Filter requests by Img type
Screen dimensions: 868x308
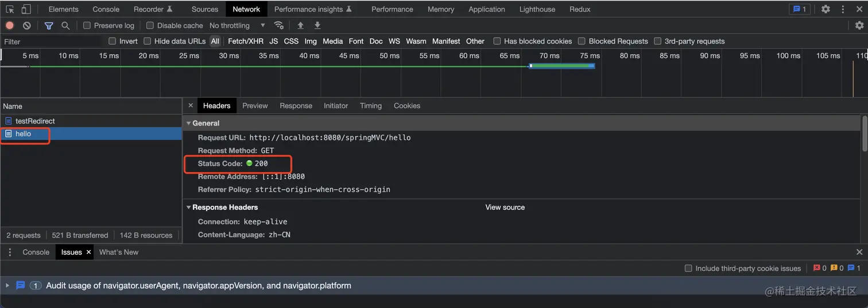(311, 41)
